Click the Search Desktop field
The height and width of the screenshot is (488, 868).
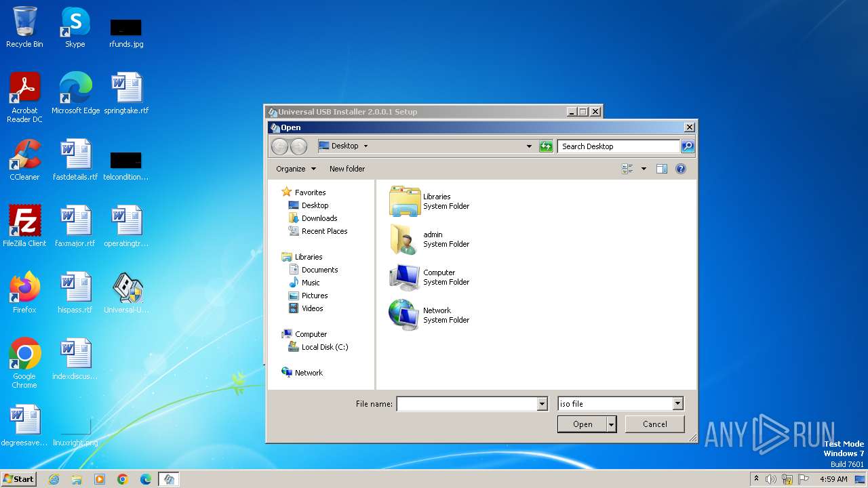618,146
